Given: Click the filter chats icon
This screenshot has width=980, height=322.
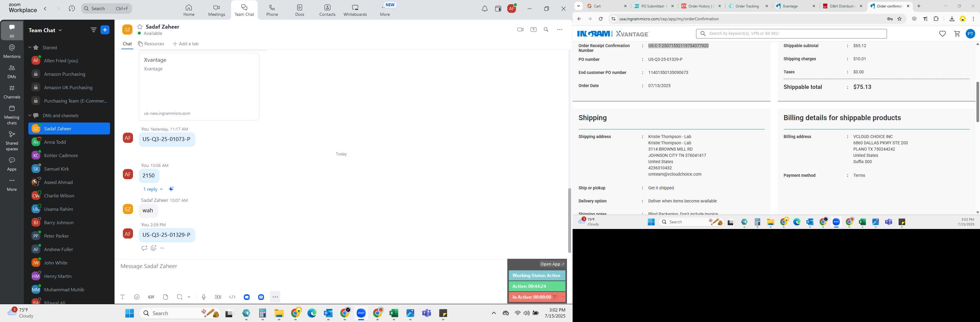Looking at the screenshot, I should 93,30.
